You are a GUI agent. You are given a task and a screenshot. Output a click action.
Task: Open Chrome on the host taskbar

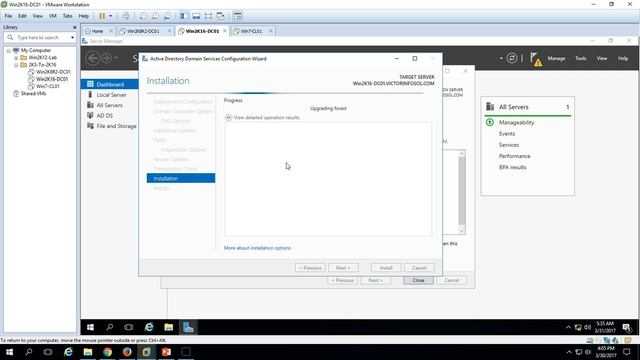coord(107,352)
